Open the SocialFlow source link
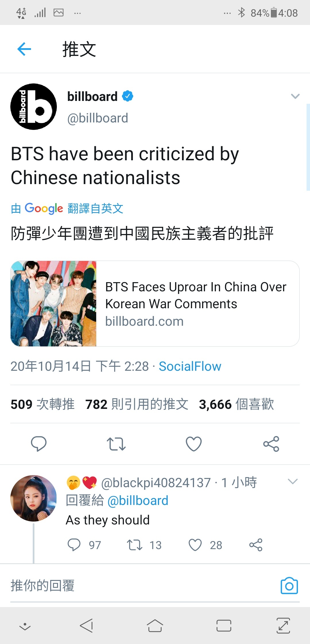This screenshot has height=644, width=310. click(190, 366)
